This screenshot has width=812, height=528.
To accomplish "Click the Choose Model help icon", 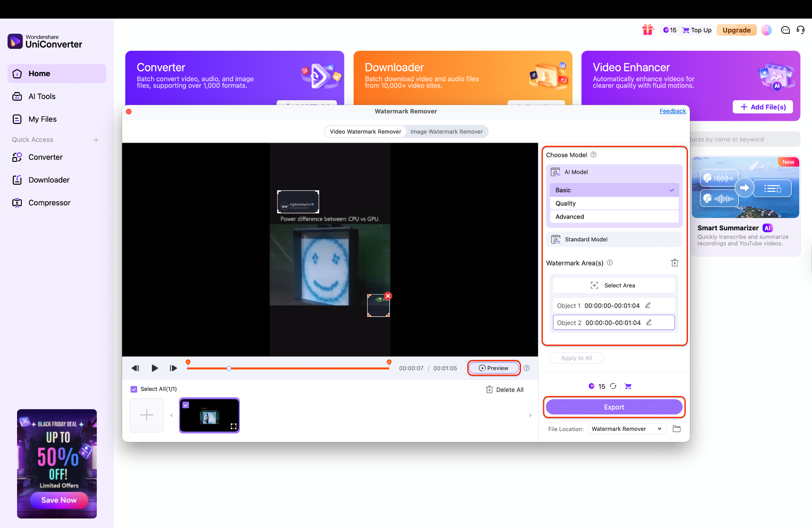I will point(594,155).
